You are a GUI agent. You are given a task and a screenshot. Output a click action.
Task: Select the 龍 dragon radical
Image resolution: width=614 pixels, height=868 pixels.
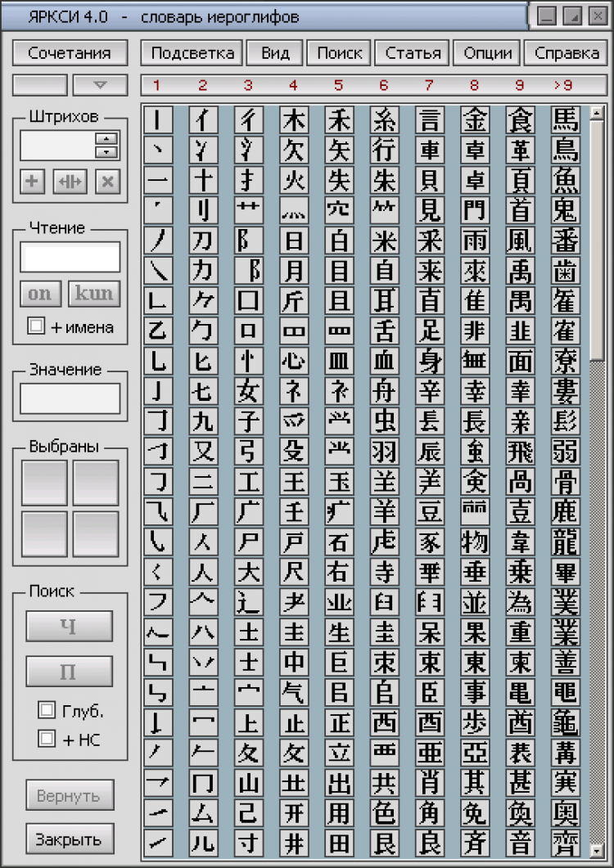[x=565, y=542]
